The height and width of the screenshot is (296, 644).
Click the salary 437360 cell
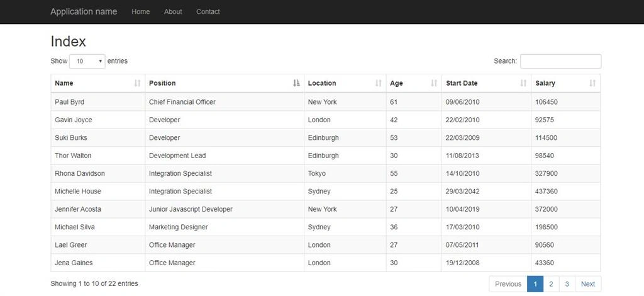565,191
